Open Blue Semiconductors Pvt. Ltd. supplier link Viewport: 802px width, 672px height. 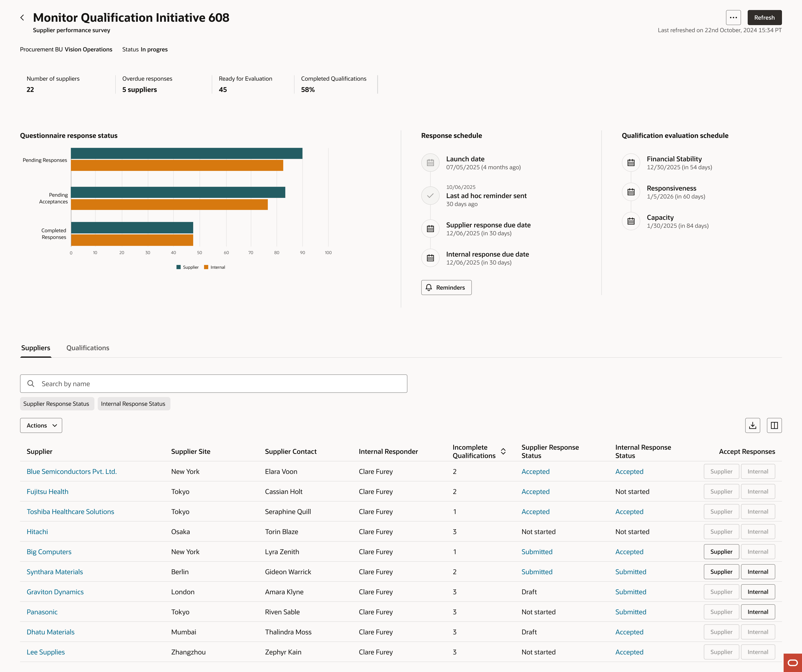point(72,471)
